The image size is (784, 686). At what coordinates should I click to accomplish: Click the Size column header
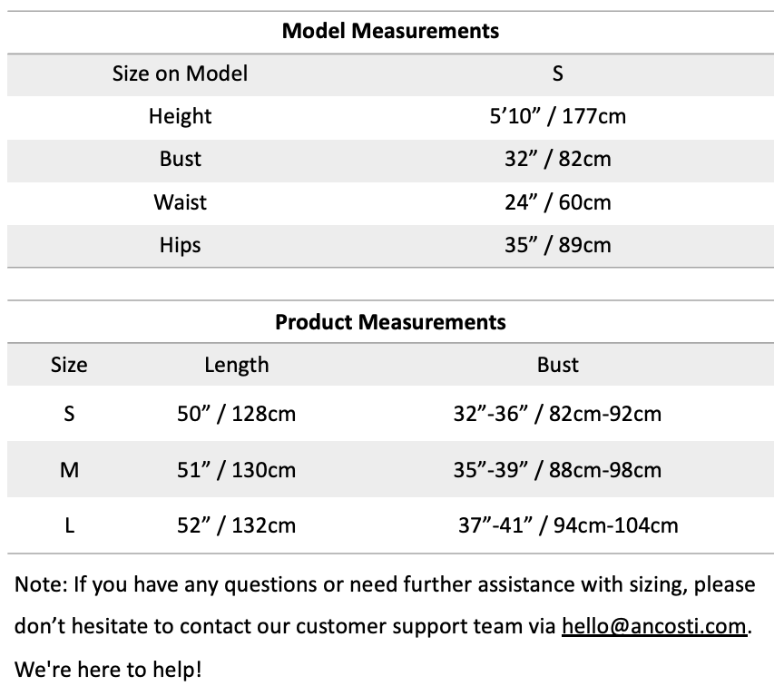(69, 365)
